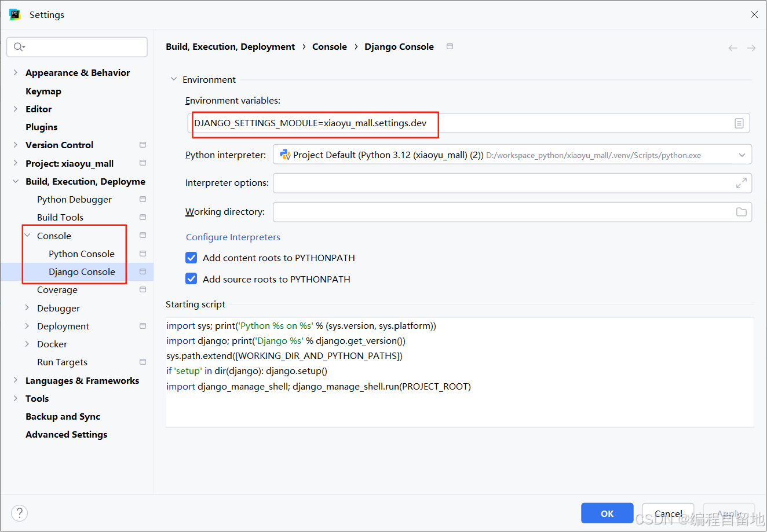Click the forward navigation arrow
The width and height of the screenshot is (767, 532).
click(x=751, y=48)
